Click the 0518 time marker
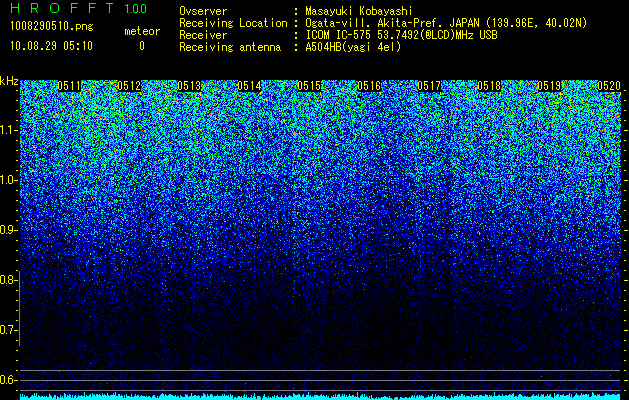Screen dimensions: 629x400 click(489, 86)
